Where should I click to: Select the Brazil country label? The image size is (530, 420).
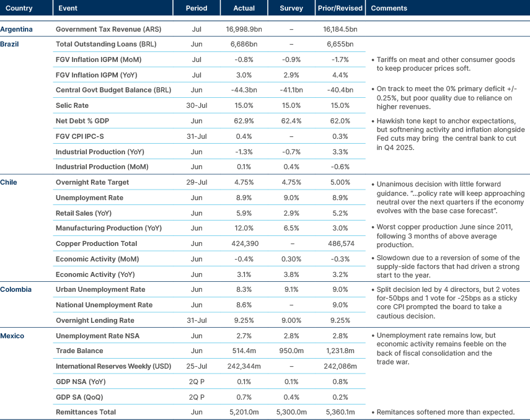pyautogui.click(x=9, y=44)
